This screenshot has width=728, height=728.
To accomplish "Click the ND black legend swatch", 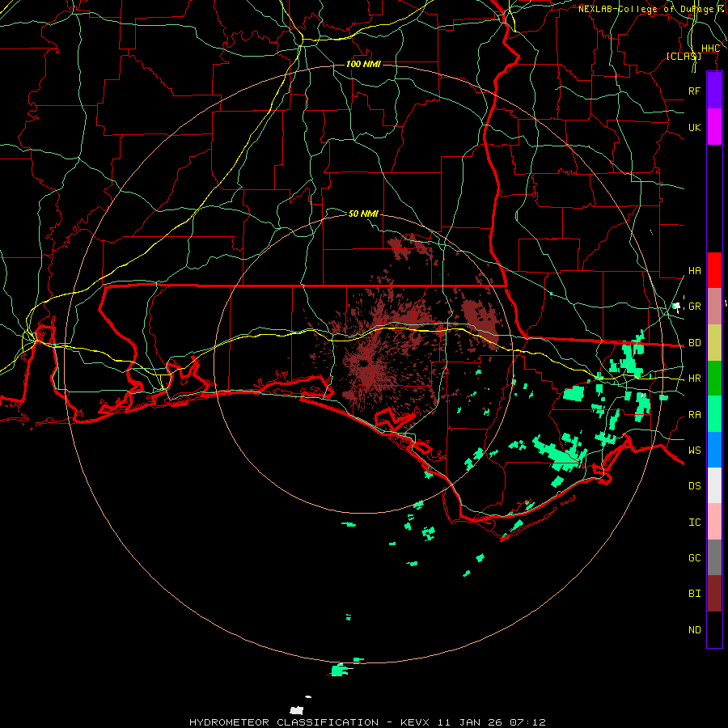I will tap(714, 629).
